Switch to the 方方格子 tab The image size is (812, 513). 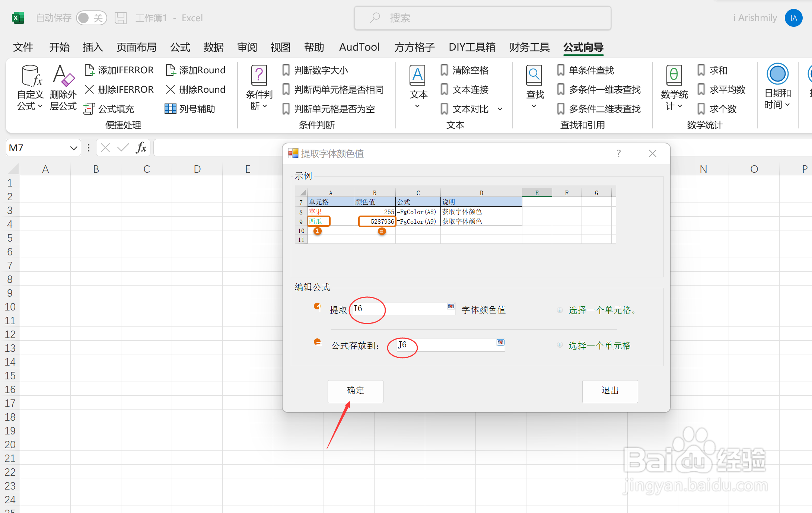point(414,47)
